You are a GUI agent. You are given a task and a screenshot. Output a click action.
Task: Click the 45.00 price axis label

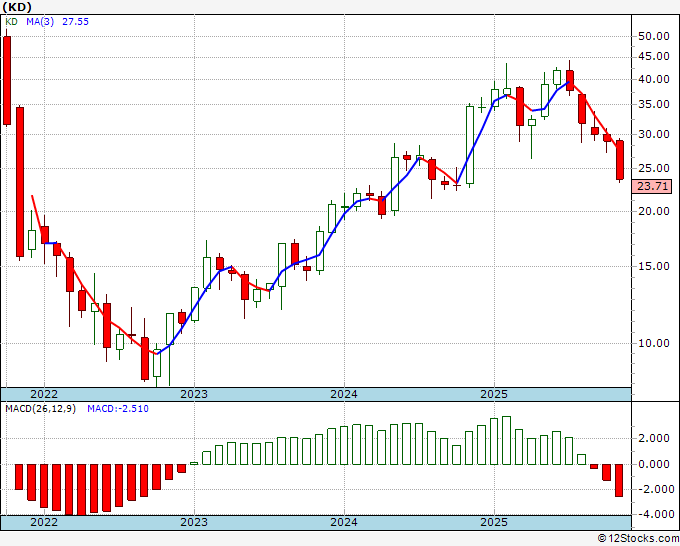[654, 56]
